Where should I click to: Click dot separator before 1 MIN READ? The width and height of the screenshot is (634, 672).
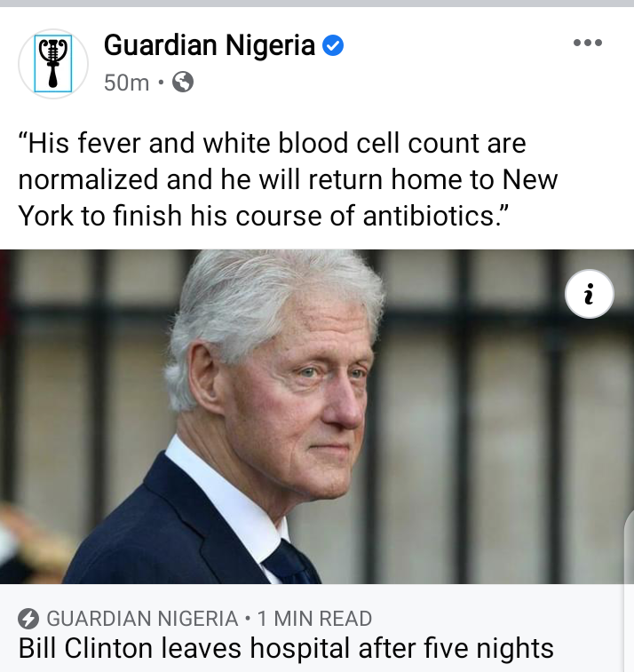pyautogui.click(x=248, y=619)
